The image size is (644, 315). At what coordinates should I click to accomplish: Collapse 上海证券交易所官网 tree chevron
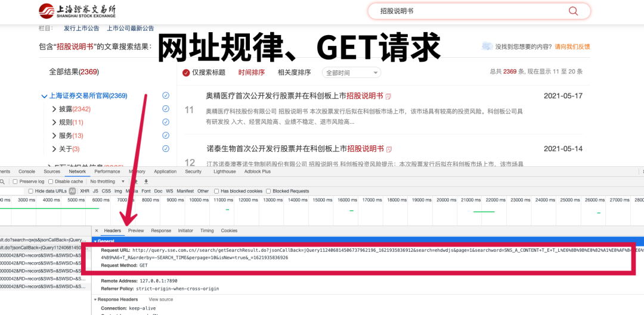[x=44, y=96]
